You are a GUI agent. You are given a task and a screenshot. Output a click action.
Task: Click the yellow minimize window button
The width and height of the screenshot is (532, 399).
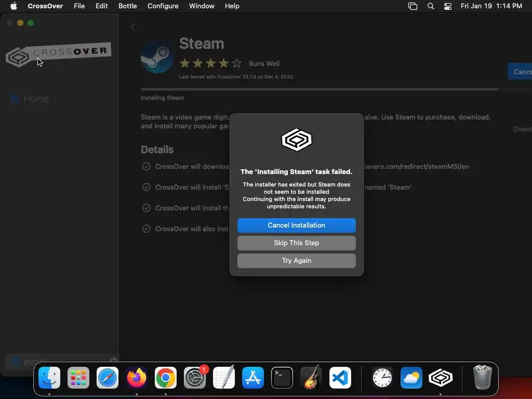pyautogui.click(x=20, y=23)
